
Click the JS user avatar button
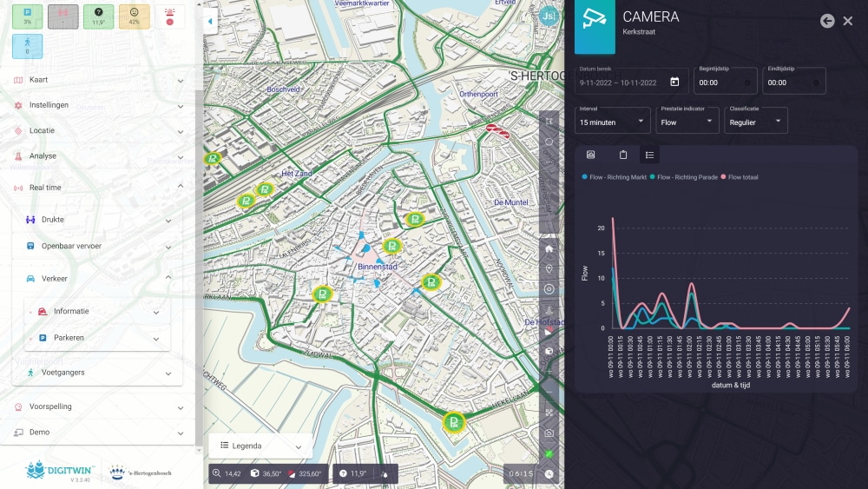pyautogui.click(x=549, y=17)
